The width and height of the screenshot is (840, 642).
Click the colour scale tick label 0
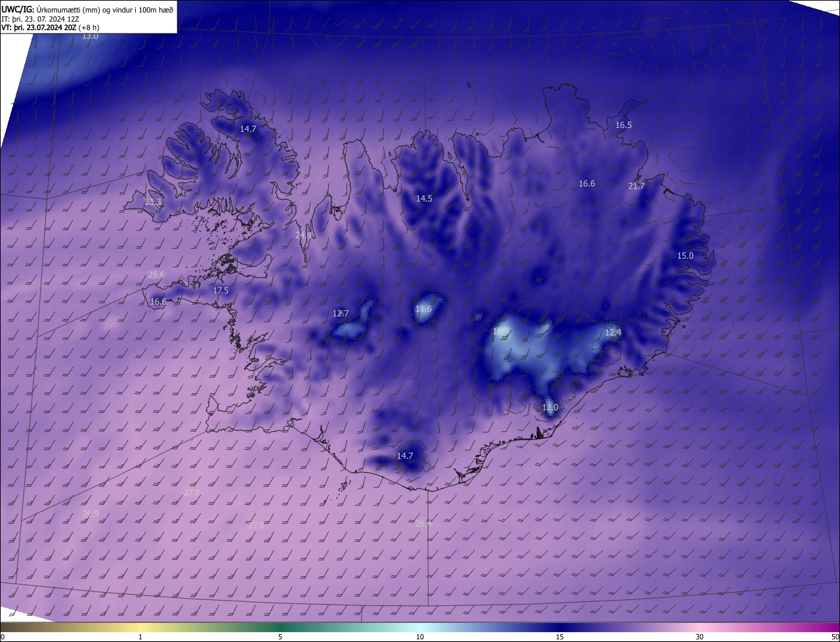(3, 637)
